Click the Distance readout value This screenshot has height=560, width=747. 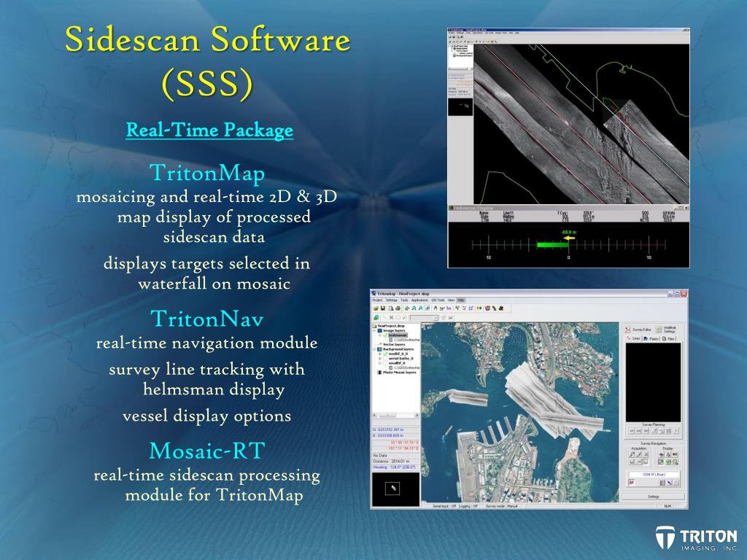(399, 462)
